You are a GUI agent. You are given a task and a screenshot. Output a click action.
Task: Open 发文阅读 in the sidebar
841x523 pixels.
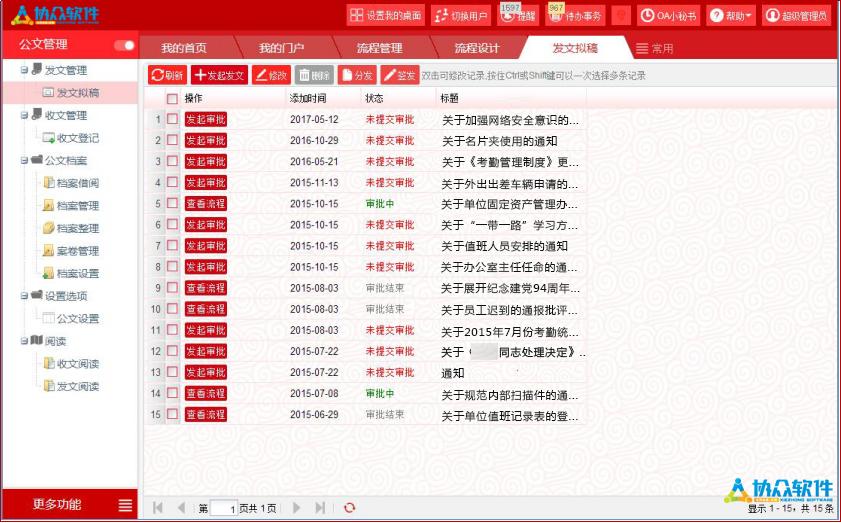pyautogui.click(x=78, y=386)
